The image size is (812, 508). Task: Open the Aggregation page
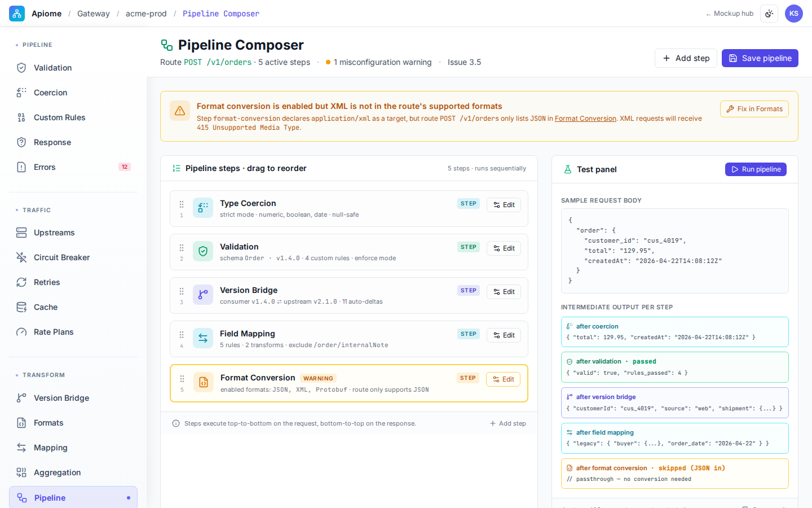pos(73,472)
